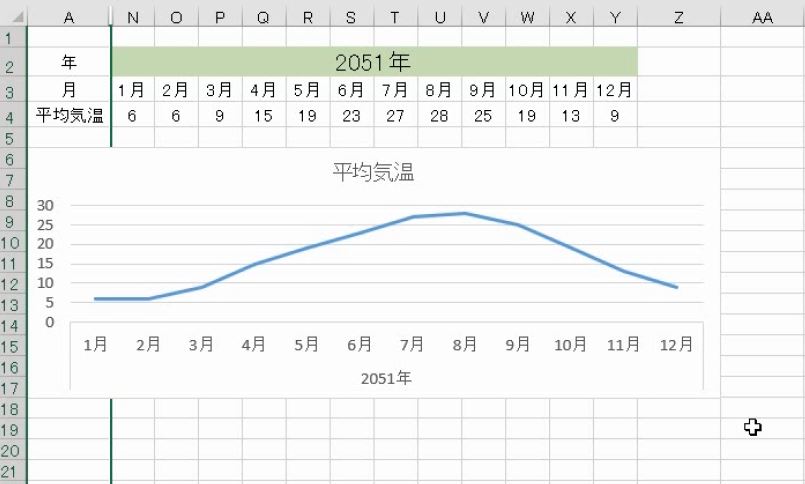
Task: Click the '3月' cell in row 3
Action: pyautogui.click(x=220, y=90)
